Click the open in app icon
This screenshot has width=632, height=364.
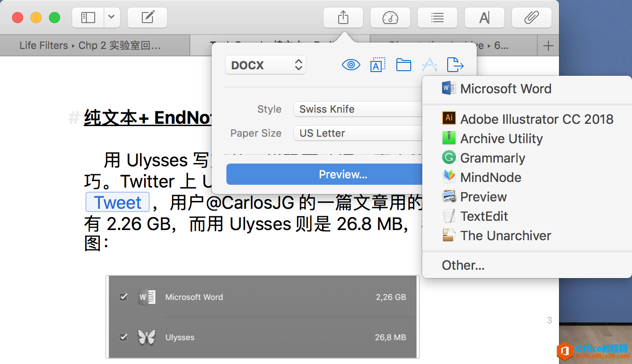coord(430,65)
